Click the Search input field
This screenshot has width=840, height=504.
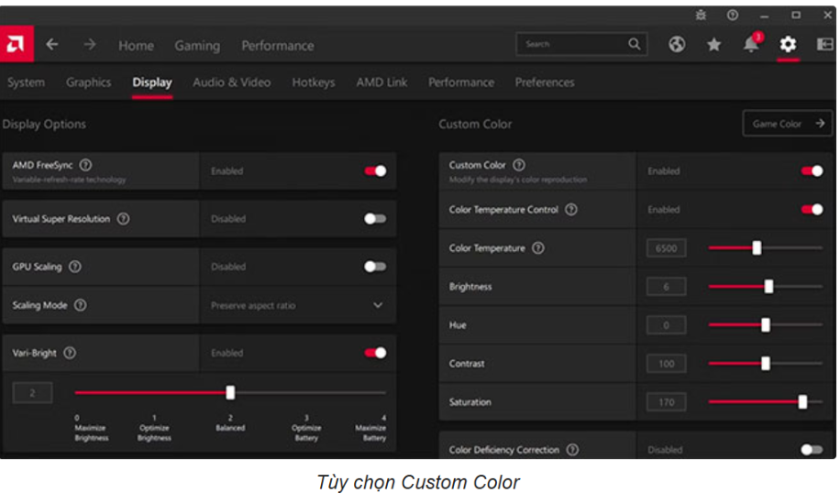(573, 44)
